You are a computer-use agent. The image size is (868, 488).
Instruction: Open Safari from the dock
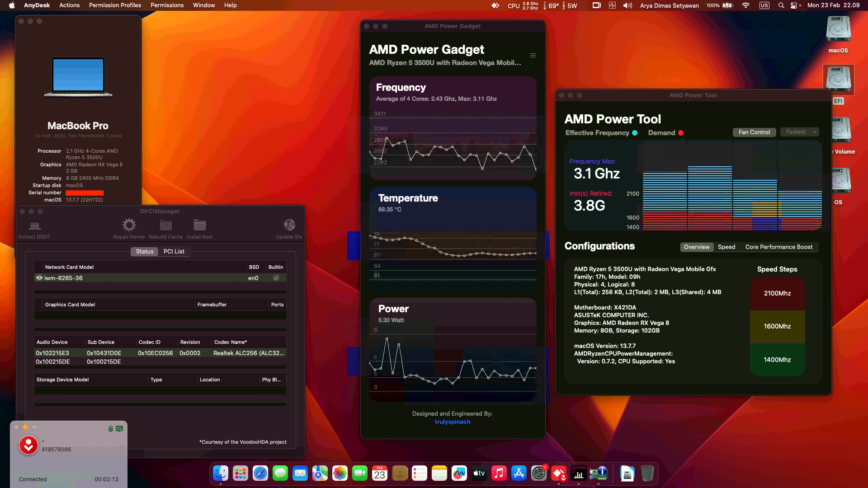[x=260, y=473]
